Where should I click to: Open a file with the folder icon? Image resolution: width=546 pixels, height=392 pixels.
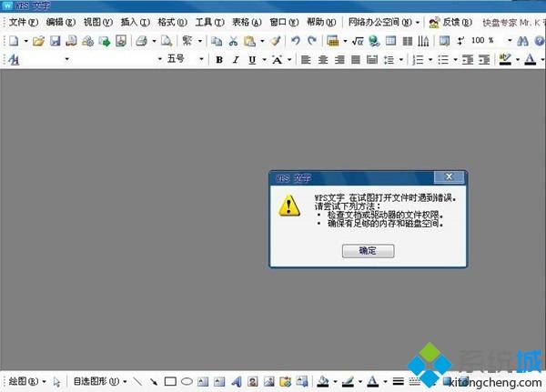click(x=38, y=41)
